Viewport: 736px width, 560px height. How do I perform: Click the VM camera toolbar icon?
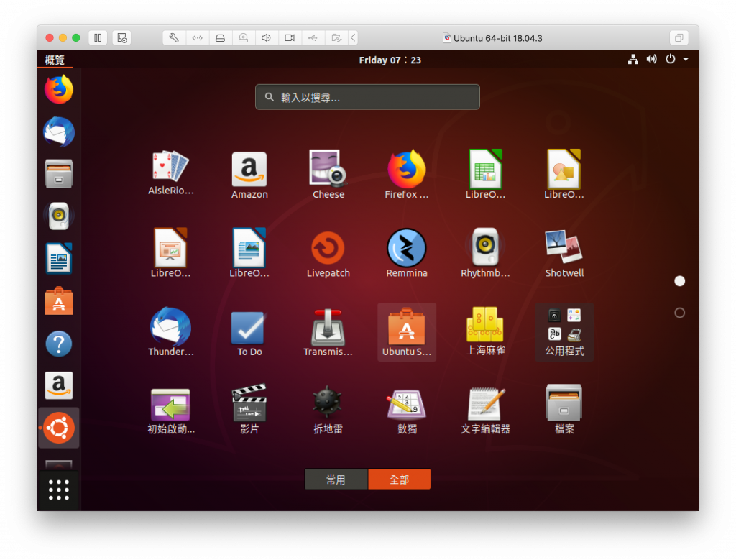pos(290,38)
